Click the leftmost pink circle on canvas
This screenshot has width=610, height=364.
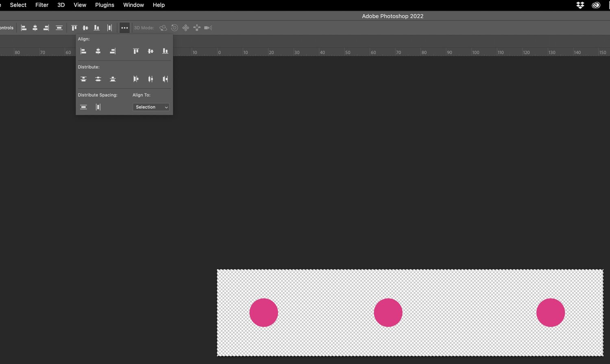click(264, 312)
